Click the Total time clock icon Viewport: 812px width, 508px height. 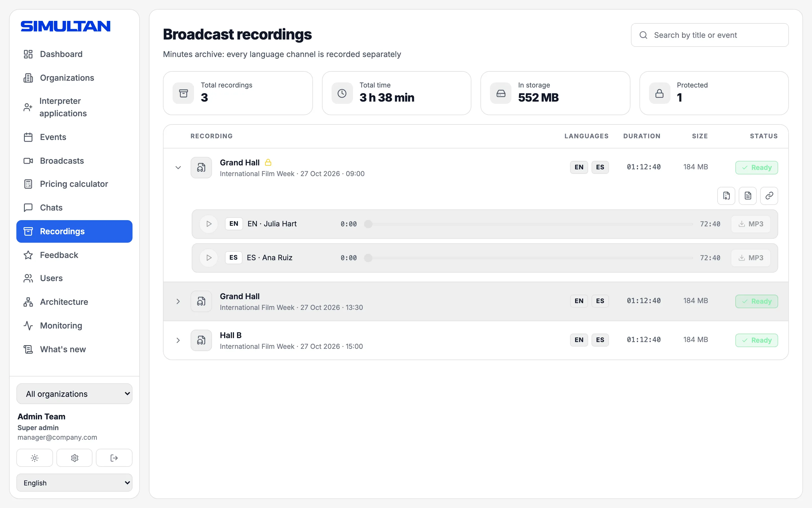(342, 93)
